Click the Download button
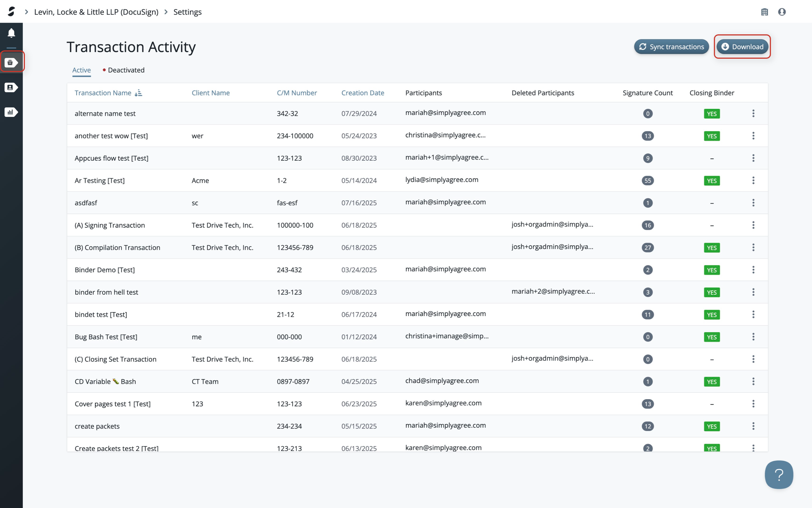The image size is (812, 508). [x=742, y=47]
